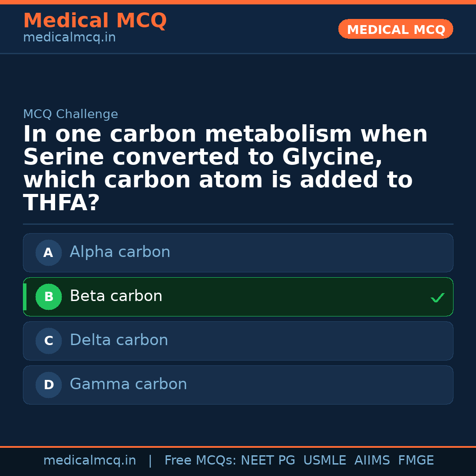Click AIIMS in the footer
Viewport: 476px width, 476px height.
click(372, 461)
